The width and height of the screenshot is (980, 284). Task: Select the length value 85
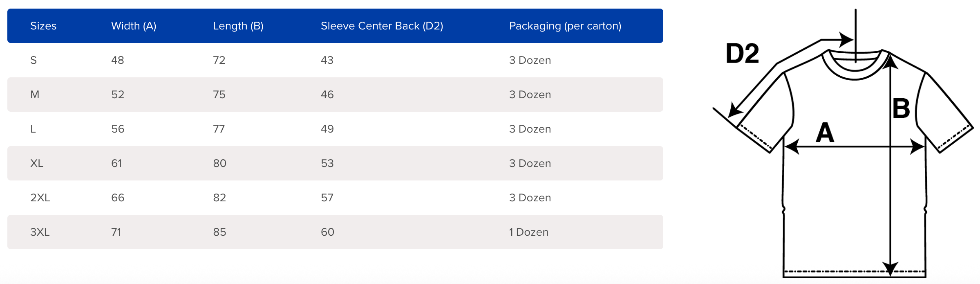[219, 232]
